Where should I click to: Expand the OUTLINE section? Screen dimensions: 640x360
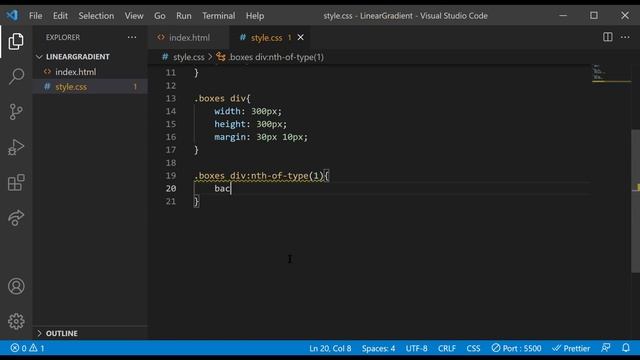pyautogui.click(x=61, y=333)
